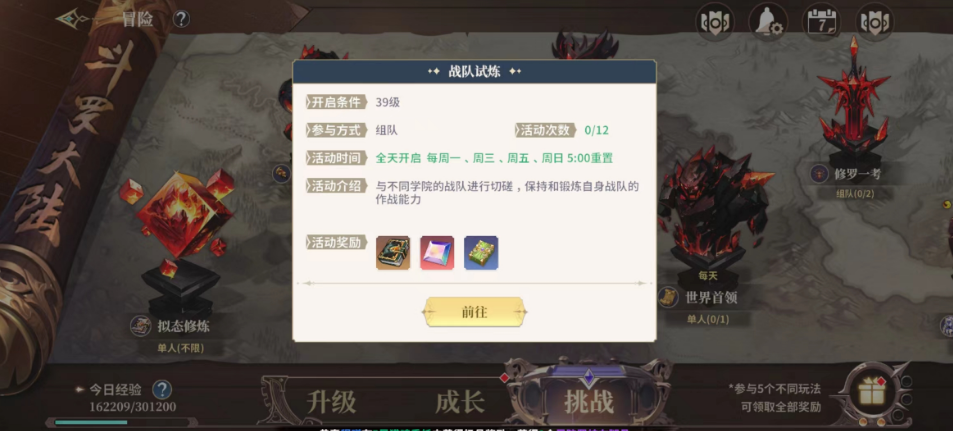Open the gift box reward icon
Image resolution: width=953 pixels, height=431 pixels.
[872, 392]
